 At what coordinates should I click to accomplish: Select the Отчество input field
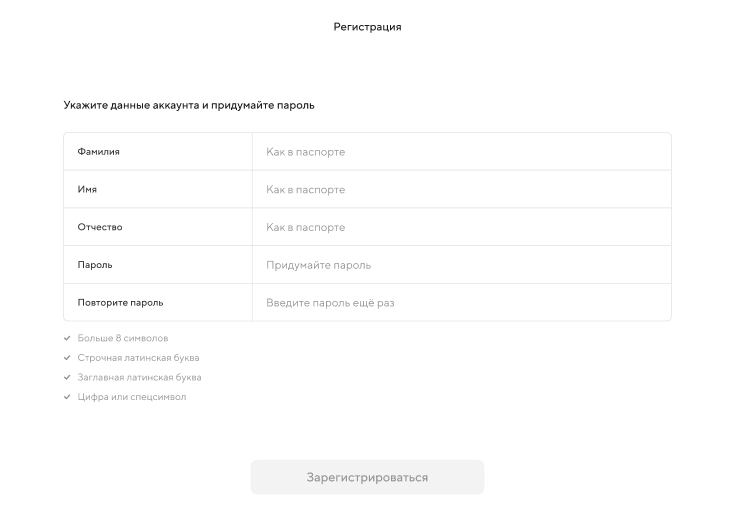[460, 227]
